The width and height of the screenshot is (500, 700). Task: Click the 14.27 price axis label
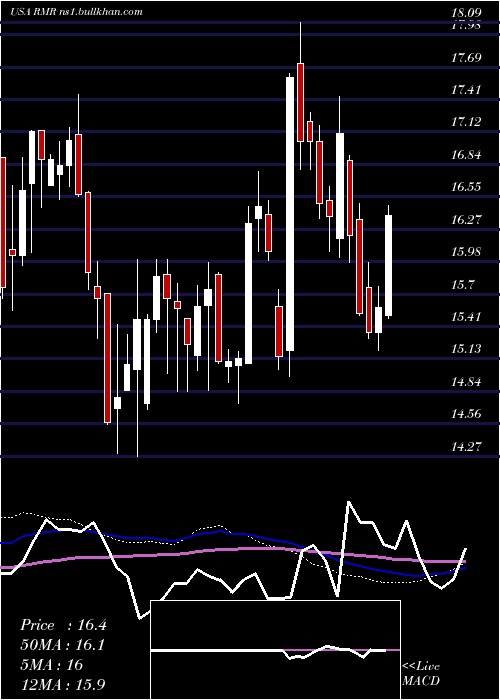point(466,446)
